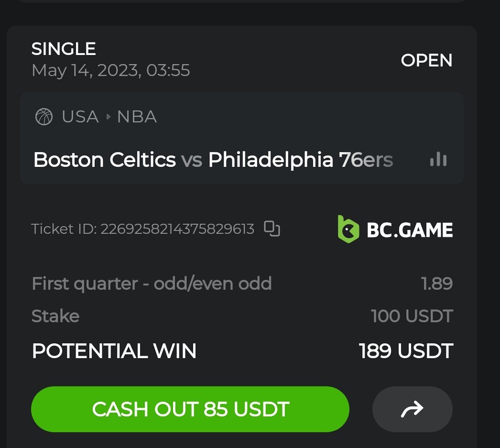Select the 189 USDT potential win amount
Image resolution: width=500 pixels, height=448 pixels.
(x=406, y=351)
